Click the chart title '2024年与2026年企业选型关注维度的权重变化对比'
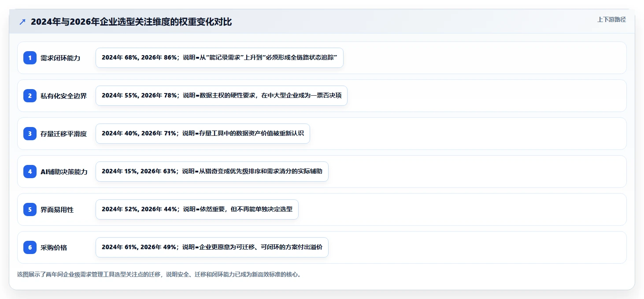This screenshot has height=299, width=644. point(131,22)
